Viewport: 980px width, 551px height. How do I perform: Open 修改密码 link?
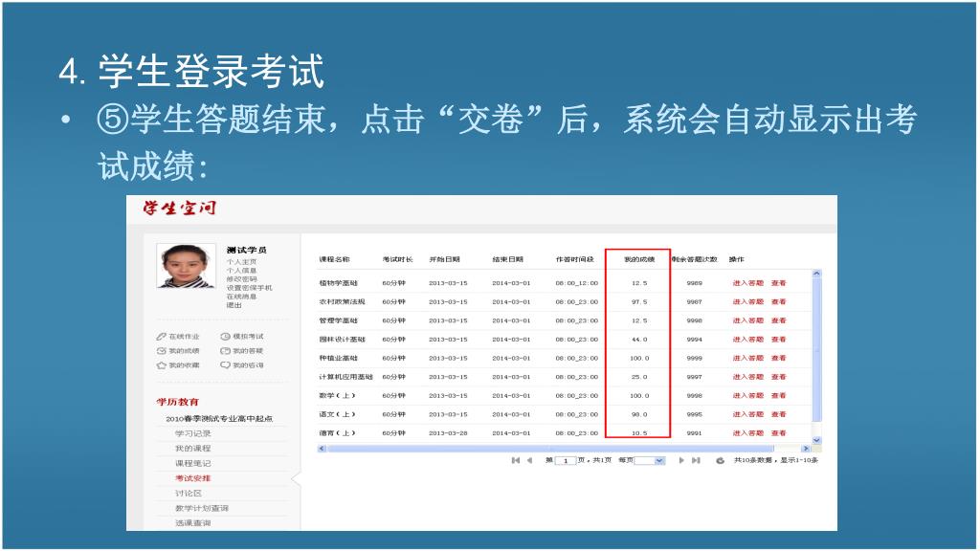point(241,279)
